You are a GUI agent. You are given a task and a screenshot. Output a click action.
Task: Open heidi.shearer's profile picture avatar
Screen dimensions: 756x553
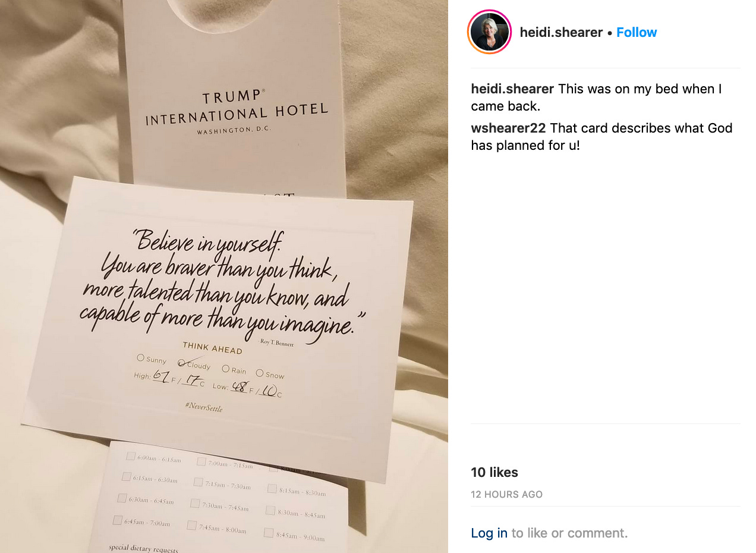tap(490, 32)
